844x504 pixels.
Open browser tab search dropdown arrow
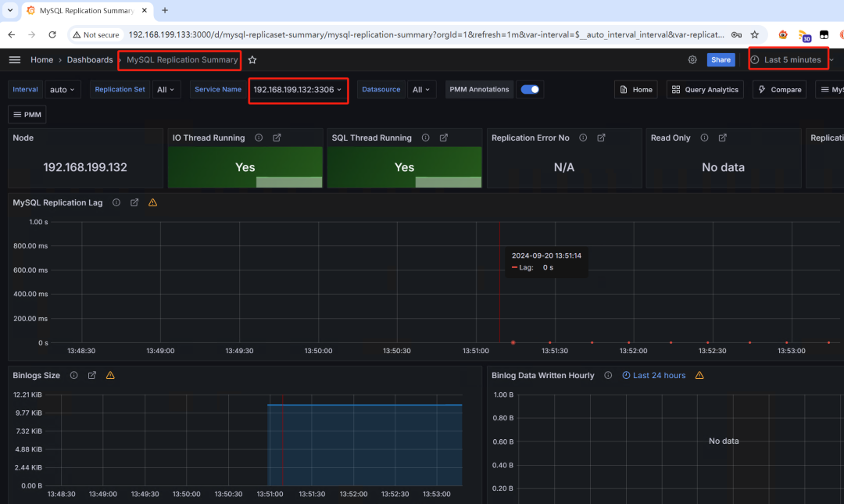coord(9,10)
